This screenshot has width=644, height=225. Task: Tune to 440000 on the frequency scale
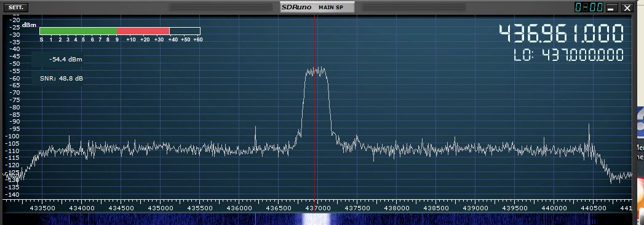pyautogui.click(x=554, y=208)
